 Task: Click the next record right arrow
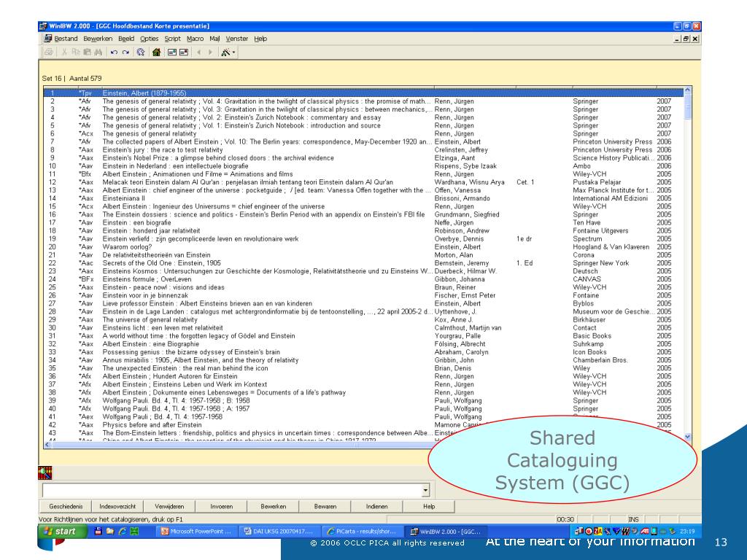pos(210,52)
